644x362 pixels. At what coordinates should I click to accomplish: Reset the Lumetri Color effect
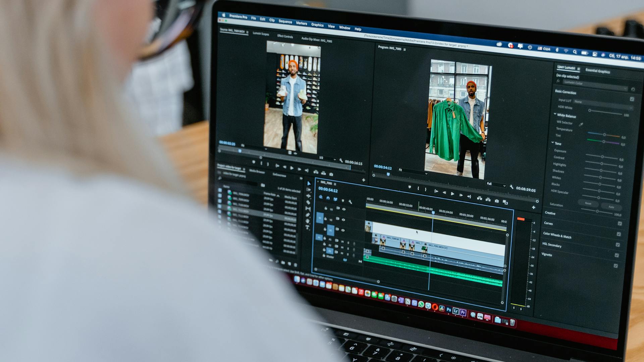point(633,89)
